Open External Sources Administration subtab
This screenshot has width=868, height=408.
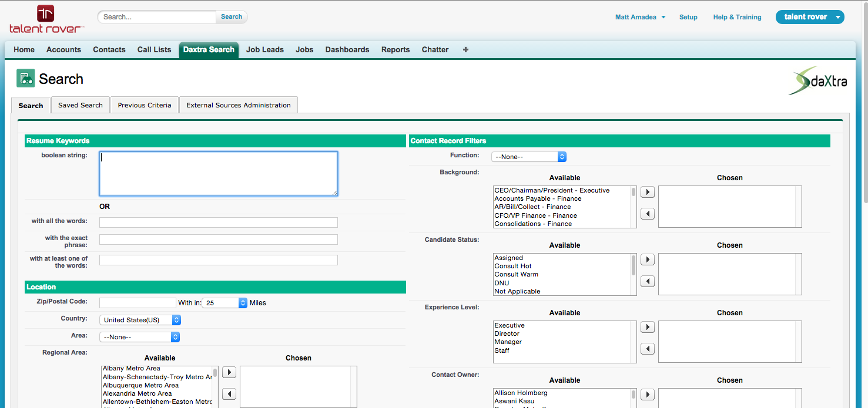click(239, 105)
